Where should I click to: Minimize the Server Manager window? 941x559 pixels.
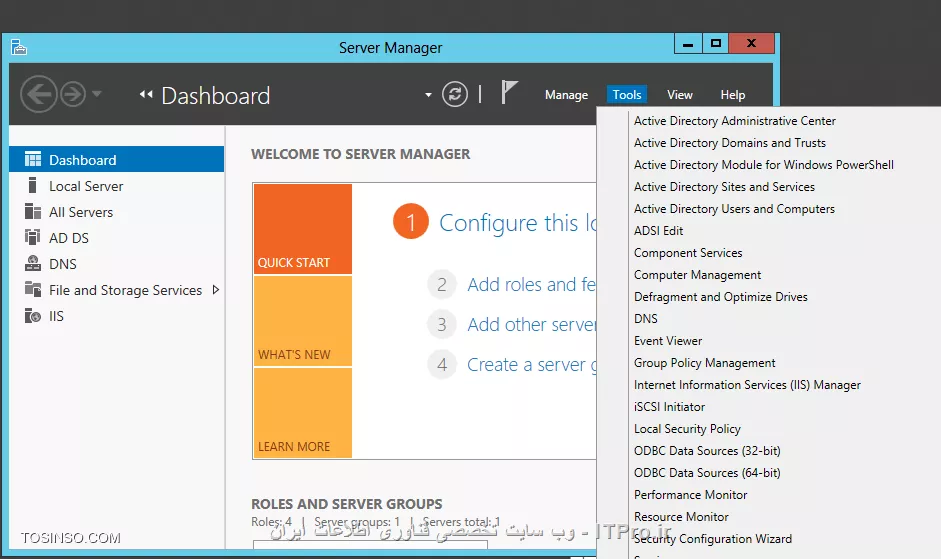(688, 43)
